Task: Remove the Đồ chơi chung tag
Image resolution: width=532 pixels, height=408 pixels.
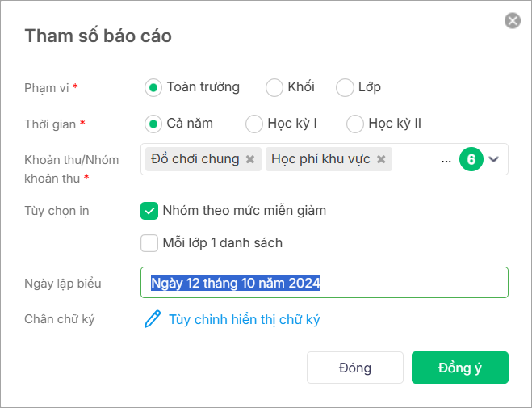Action: (x=250, y=159)
